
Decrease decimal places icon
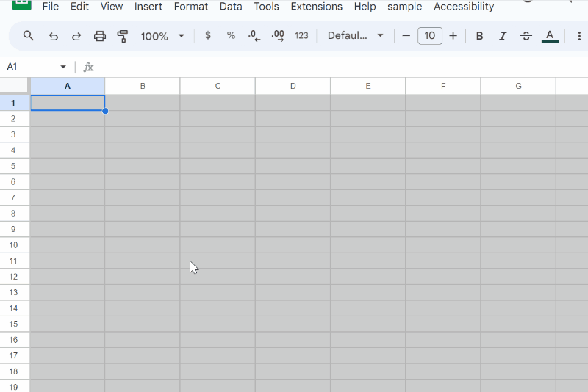pos(254,36)
